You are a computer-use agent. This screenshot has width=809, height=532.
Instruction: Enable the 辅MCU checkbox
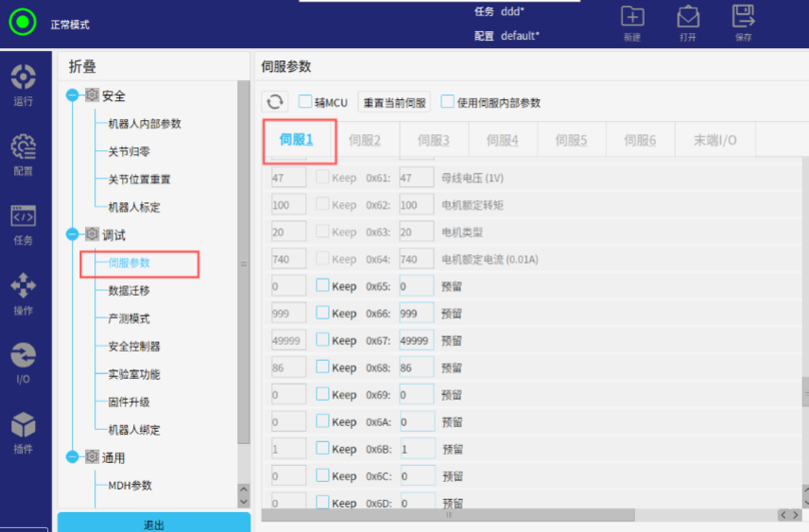305,102
